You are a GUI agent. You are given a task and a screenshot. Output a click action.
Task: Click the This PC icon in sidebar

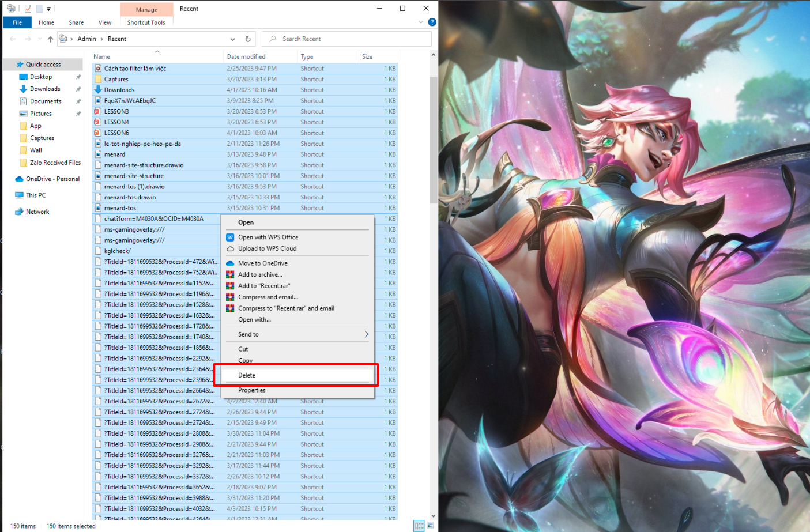19,195
